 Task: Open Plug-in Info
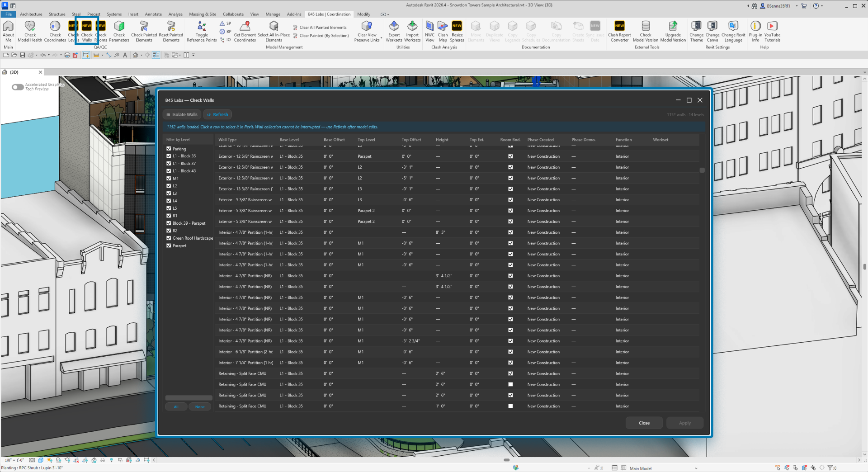tap(755, 31)
